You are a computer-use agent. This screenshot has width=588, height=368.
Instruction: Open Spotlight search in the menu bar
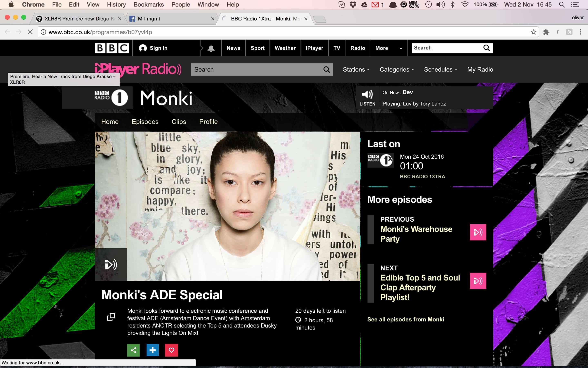click(561, 5)
